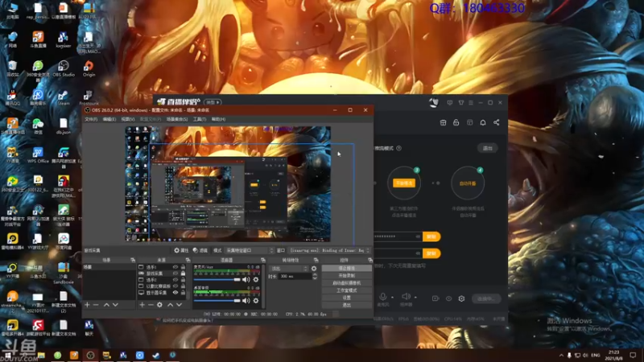
Task: Expand the transition type dropdown
Action: (288, 269)
